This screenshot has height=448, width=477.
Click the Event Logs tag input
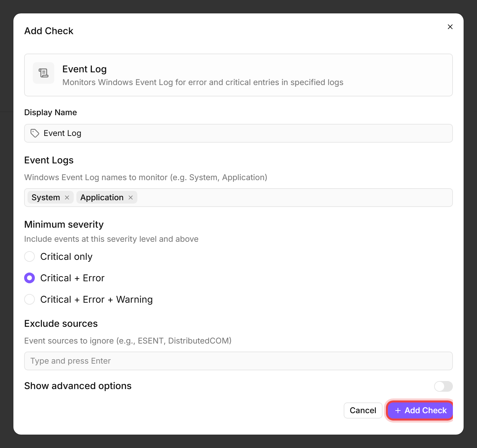click(238, 198)
